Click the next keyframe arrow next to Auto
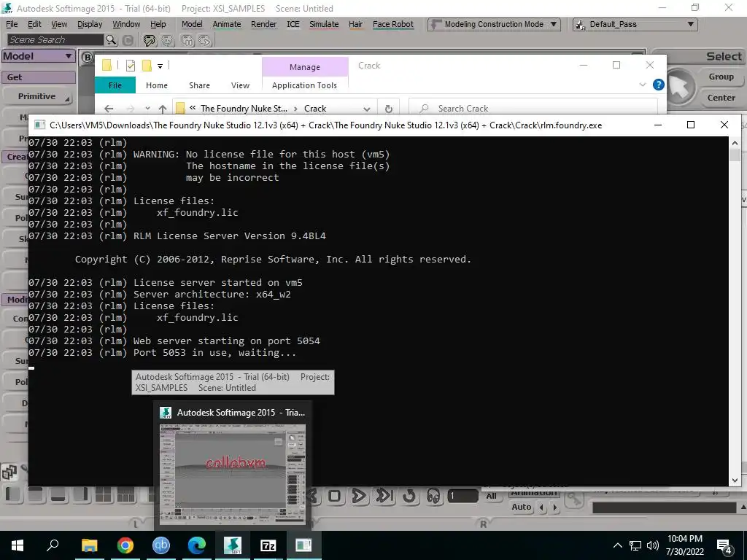This screenshot has width=747, height=560. tap(554, 507)
